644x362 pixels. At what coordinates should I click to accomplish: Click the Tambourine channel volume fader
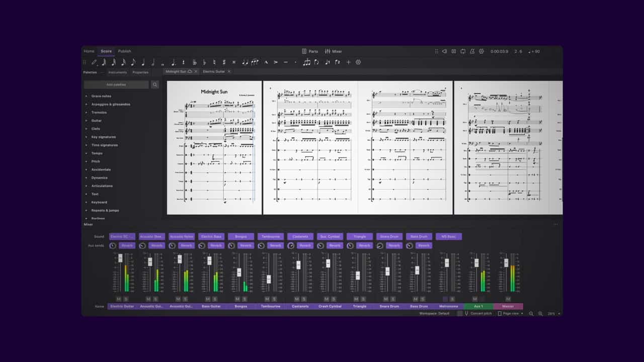pos(269,279)
